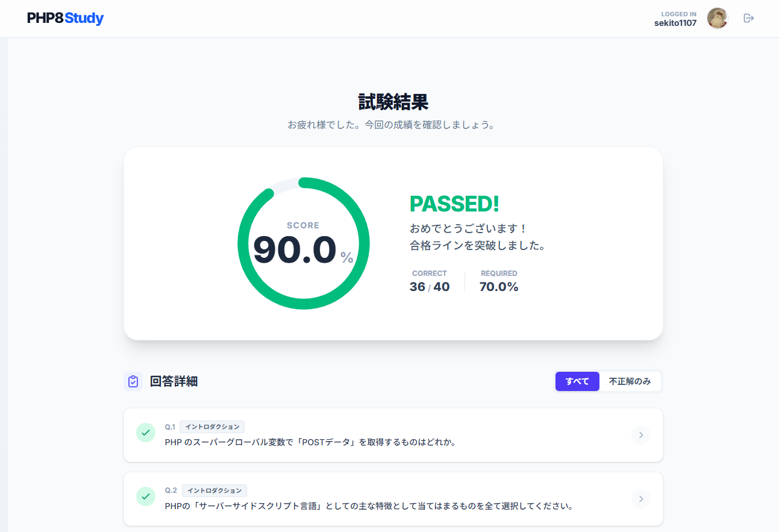779x532 pixels.
Task: Expand question Q.1 details with its chevron
Action: coord(640,434)
